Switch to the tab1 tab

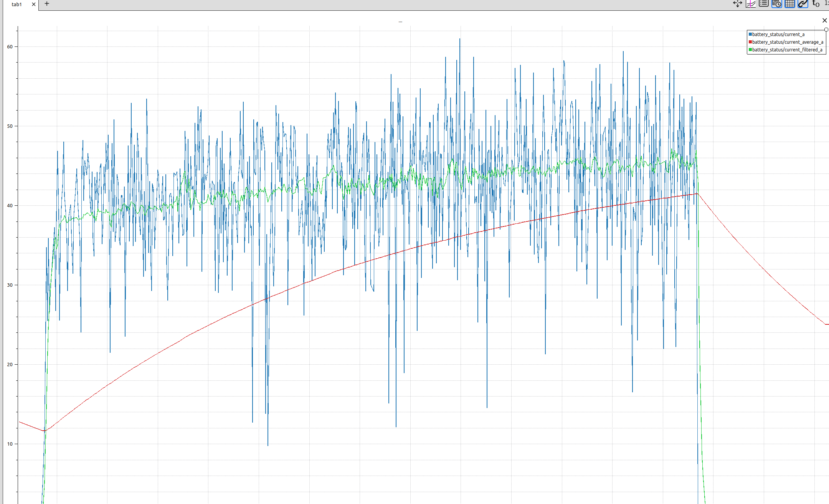(x=17, y=5)
